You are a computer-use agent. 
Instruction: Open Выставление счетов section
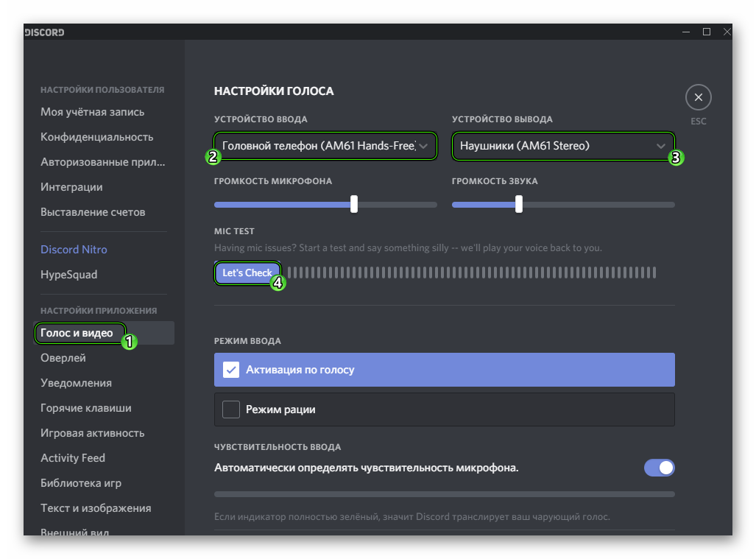click(93, 212)
